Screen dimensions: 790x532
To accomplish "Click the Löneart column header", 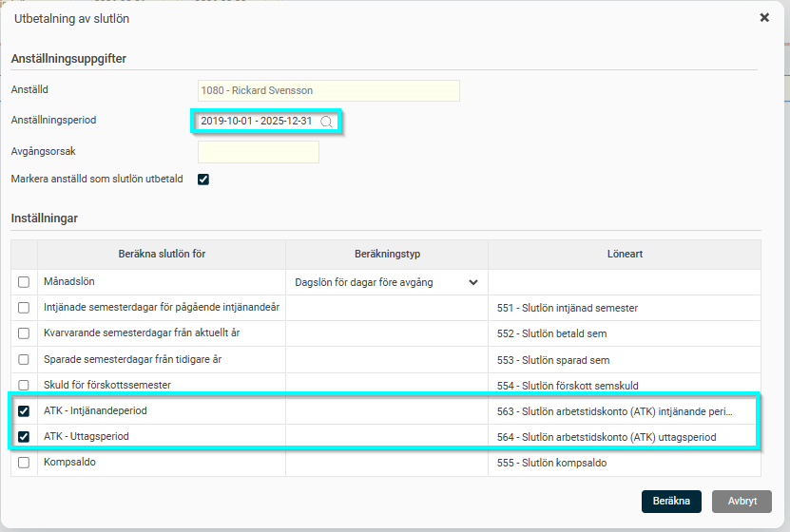I will click(624, 255).
